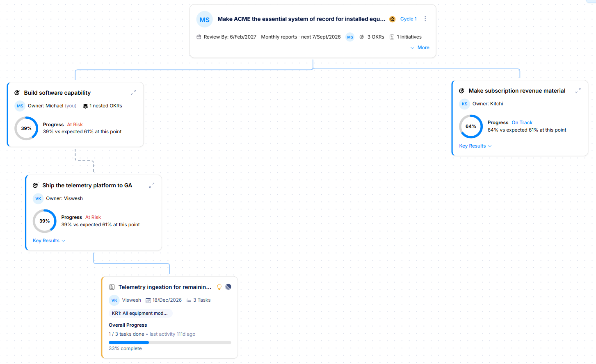Click the document icon beside 1 Initiatives
This screenshot has width=596, height=364.
[392, 37]
